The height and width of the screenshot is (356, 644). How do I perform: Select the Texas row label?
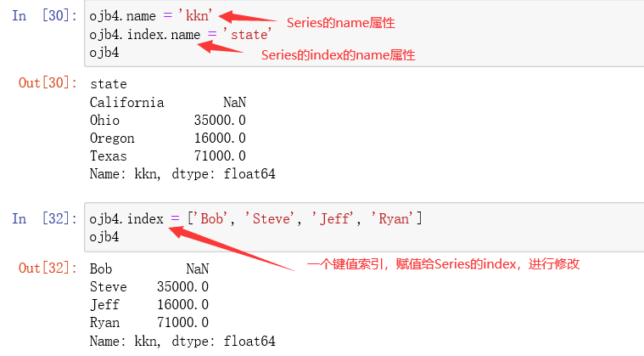click(109, 155)
